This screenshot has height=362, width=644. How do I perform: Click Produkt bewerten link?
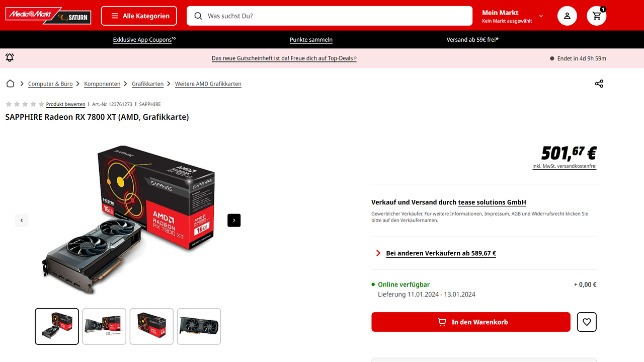[x=65, y=104]
